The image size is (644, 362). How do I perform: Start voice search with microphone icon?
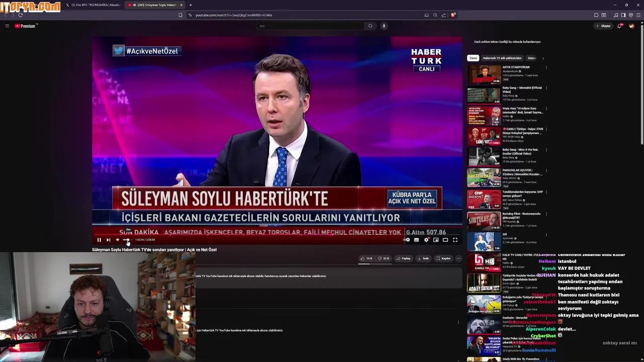pos(384,26)
